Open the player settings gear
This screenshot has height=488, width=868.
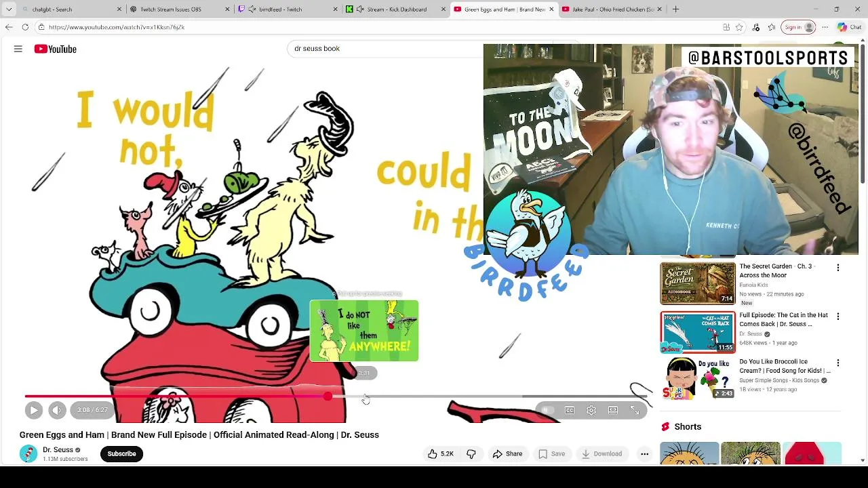coord(591,410)
